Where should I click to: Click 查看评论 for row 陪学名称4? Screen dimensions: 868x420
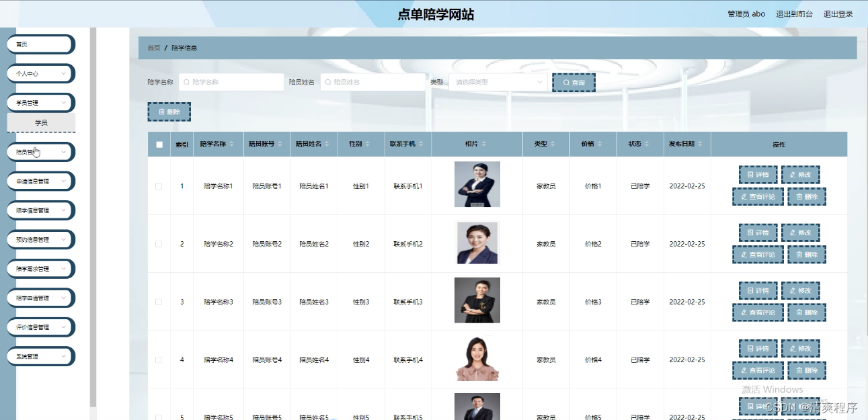point(758,370)
